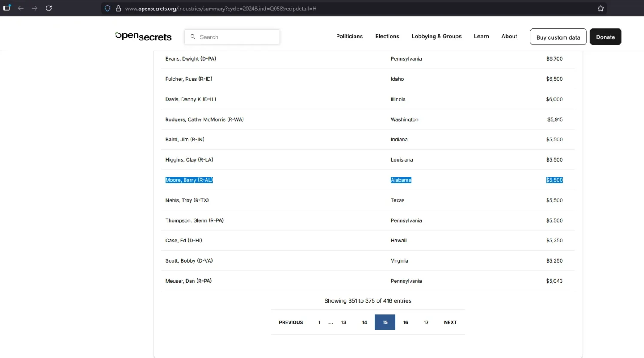Click the $5,043 amount for Meuser

554,281
